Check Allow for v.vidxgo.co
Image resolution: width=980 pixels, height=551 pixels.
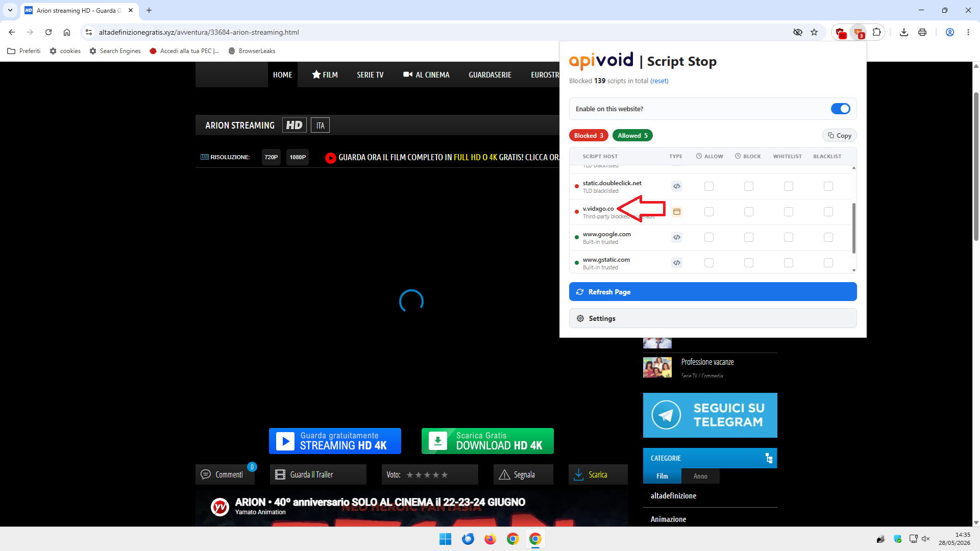pyautogui.click(x=709, y=212)
